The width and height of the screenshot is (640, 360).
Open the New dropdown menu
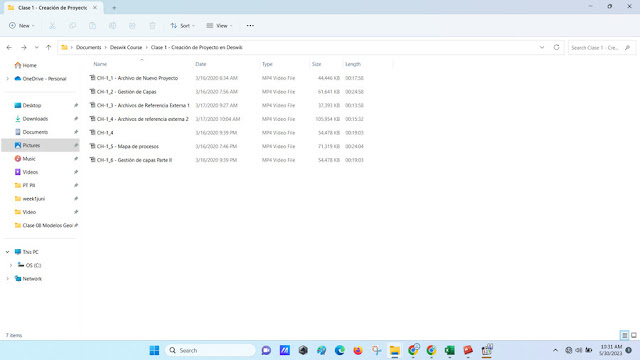[22, 26]
